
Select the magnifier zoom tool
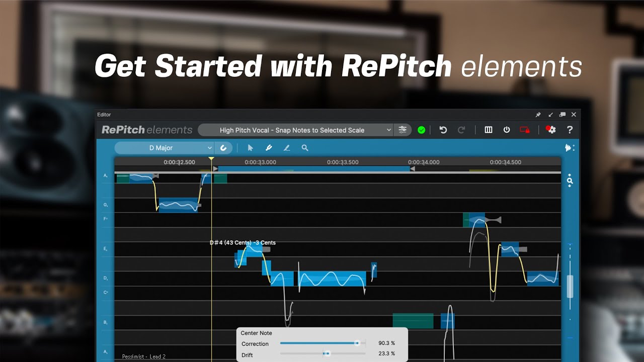pyautogui.click(x=305, y=148)
